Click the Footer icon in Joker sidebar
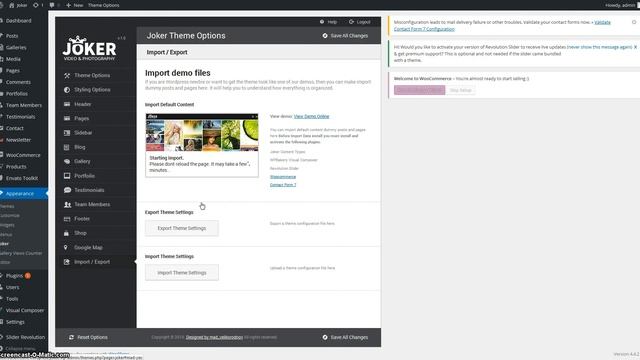This screenshot has height=360, width=640. tap(67, 219)
